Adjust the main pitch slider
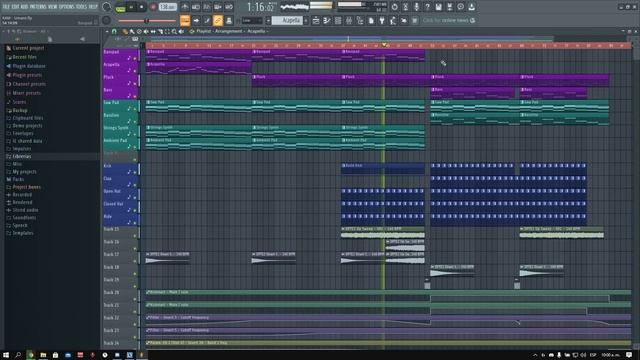 tap(147, 20)
